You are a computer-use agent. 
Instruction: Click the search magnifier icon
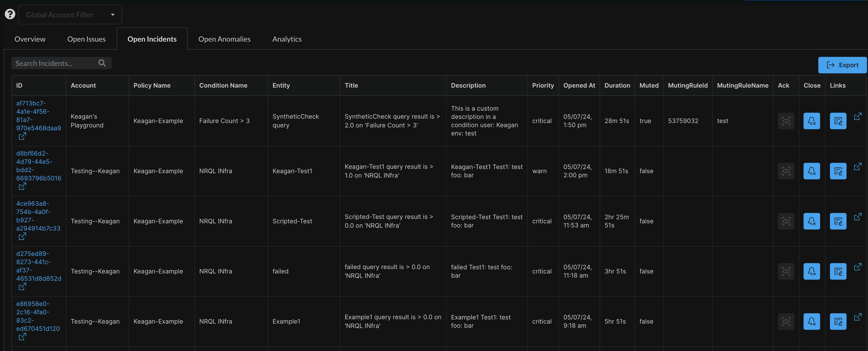102,63
